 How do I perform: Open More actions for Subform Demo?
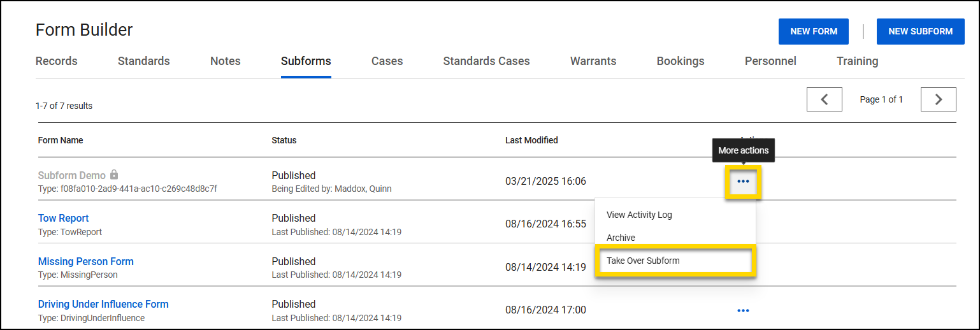[x=743, y=182]
